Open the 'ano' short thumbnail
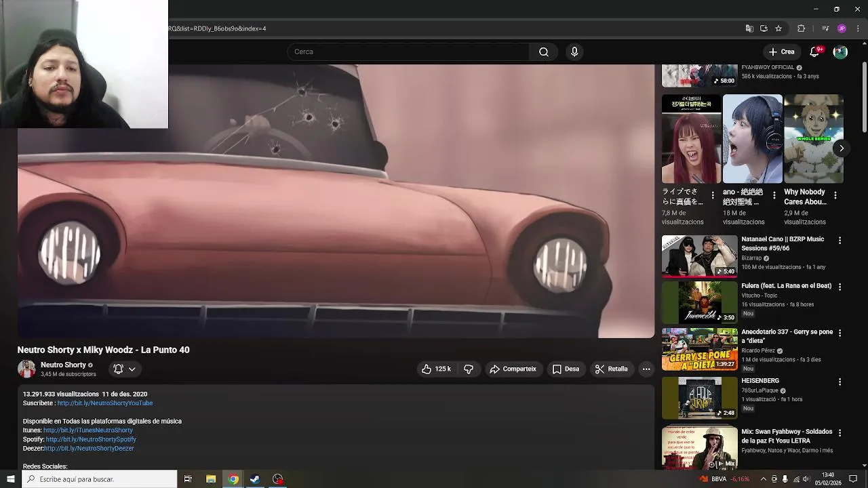868x488 pixels. (x=752, y=139)
